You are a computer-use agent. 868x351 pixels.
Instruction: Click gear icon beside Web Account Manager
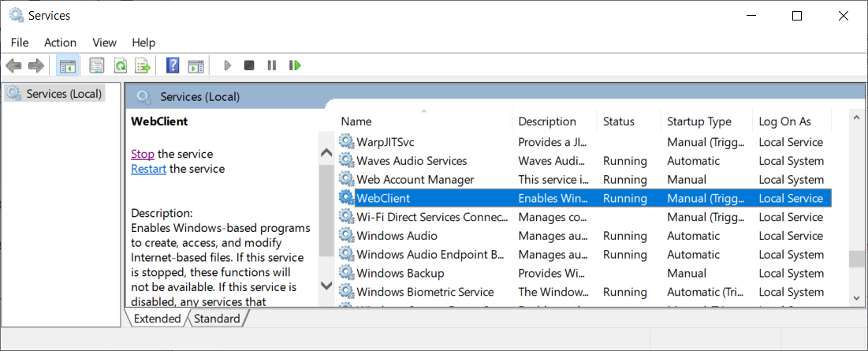click(347, 179)
